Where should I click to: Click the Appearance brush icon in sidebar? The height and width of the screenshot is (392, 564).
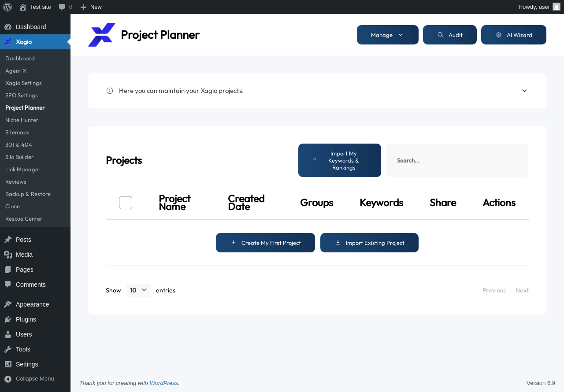(8, 304)
